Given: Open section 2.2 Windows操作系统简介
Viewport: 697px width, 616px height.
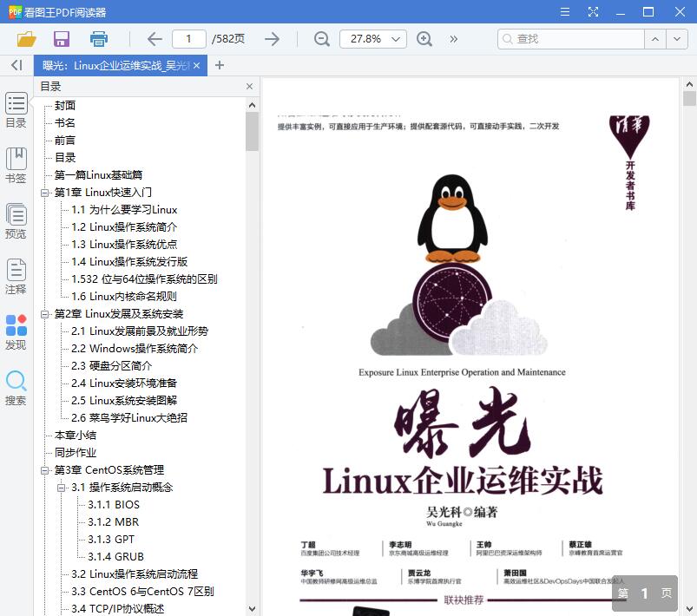Looking at the screenshot, I should click(135, 349).
